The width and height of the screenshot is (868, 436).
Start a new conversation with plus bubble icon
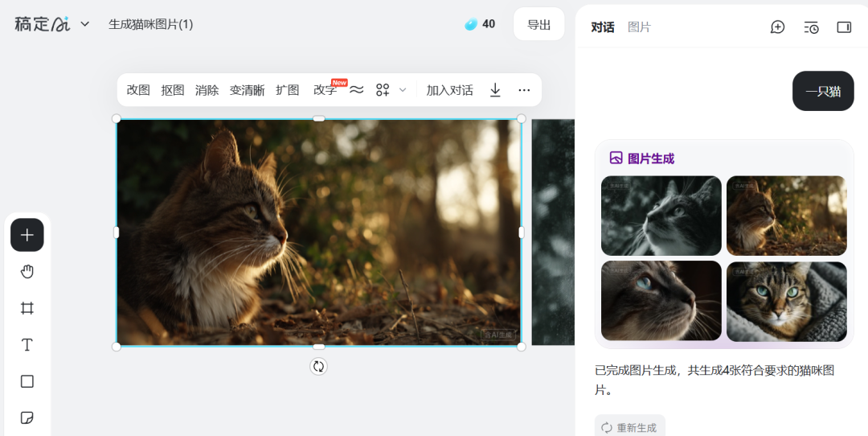point(777,27)
